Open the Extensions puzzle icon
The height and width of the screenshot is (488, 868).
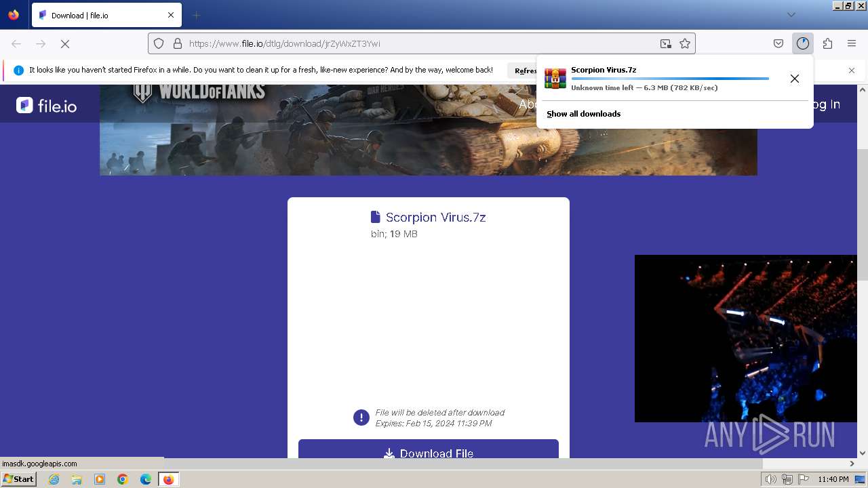(827, 43)
